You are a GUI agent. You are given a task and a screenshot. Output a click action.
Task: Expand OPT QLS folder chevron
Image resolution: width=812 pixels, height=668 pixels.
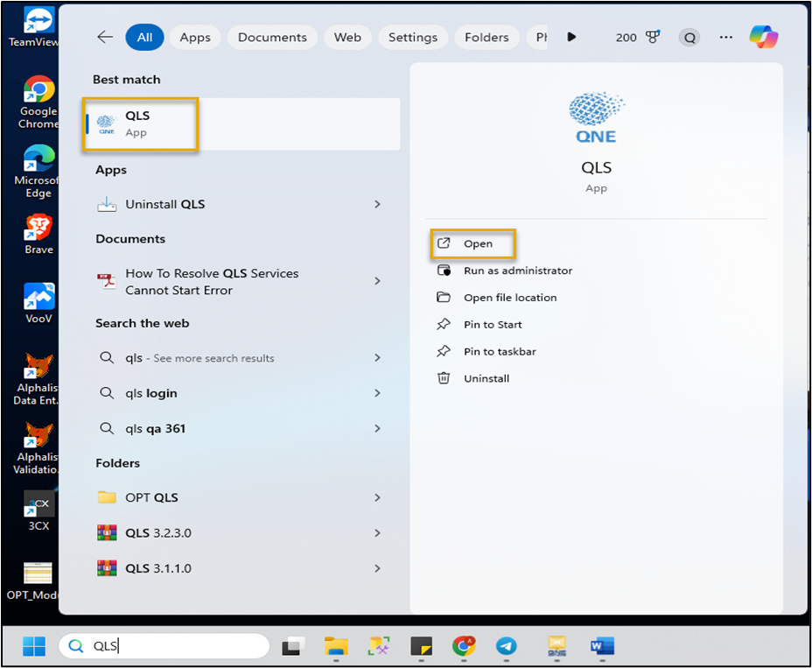(377, 497)
